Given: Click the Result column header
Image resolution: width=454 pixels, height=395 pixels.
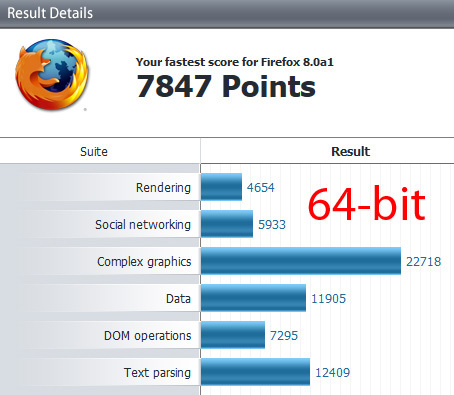Looking at the screenshot, I should (350, 152).
